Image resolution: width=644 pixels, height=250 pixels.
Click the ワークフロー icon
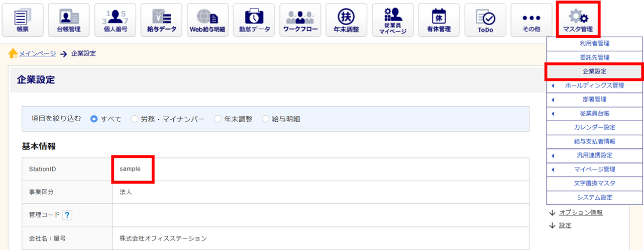[300, 20]
